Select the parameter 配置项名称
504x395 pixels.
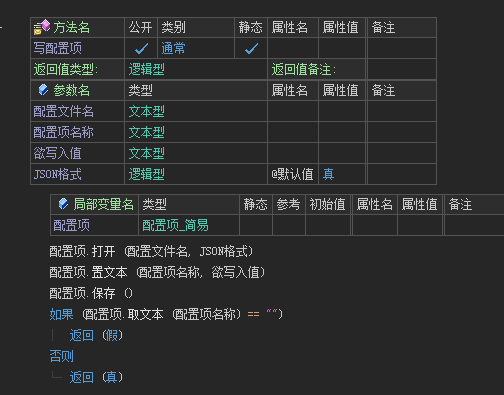point(63,132)
